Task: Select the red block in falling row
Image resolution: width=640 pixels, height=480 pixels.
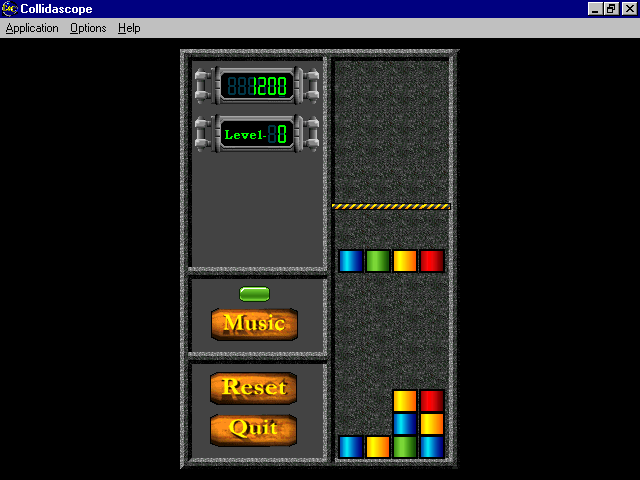Action: click(x=431, y=261)
